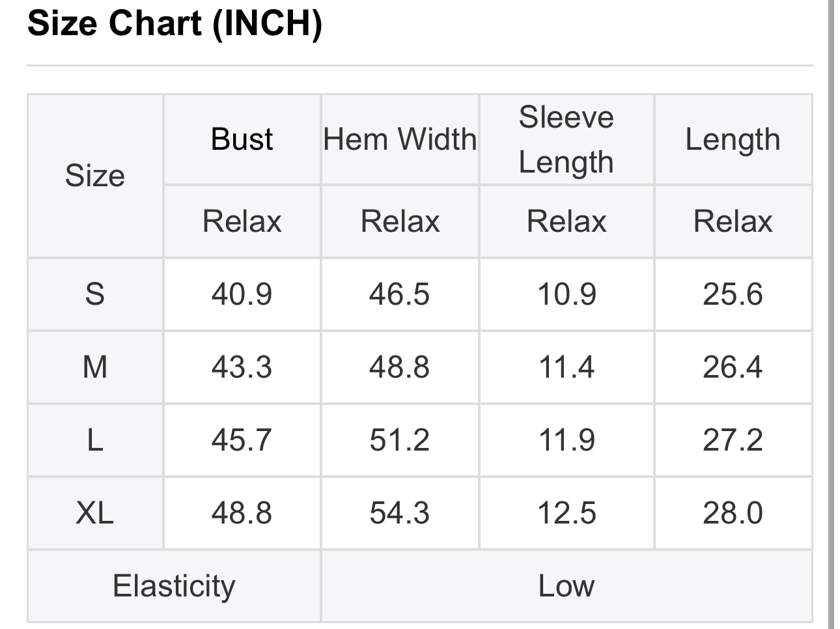This screenshot has width=840, height=629.
Task: Click the M size row label
Action: coord(95,367)
